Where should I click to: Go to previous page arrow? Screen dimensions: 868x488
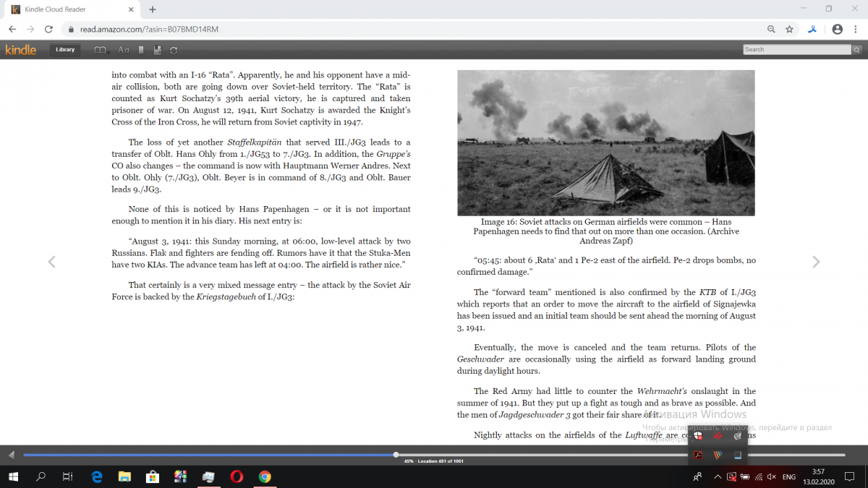(51, 262)
